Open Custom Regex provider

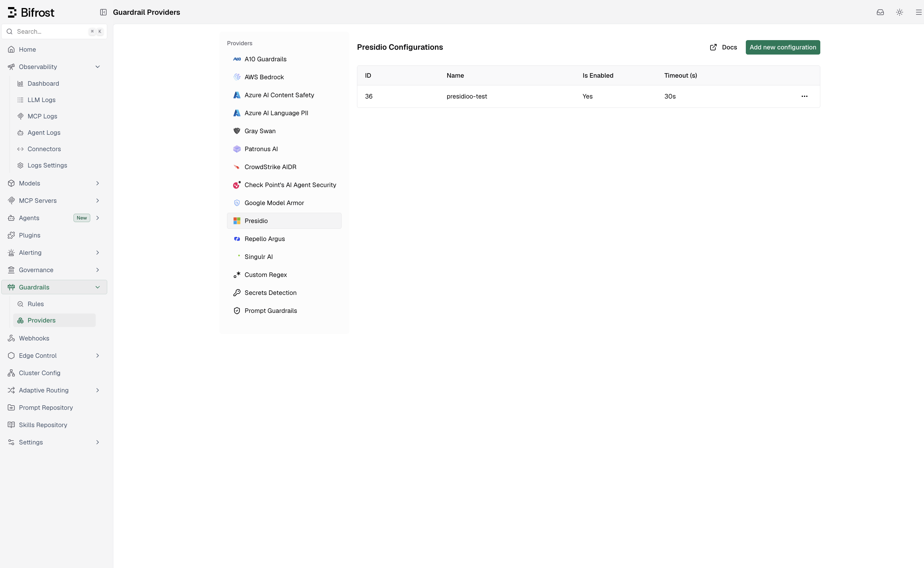[x=284, y=275]
